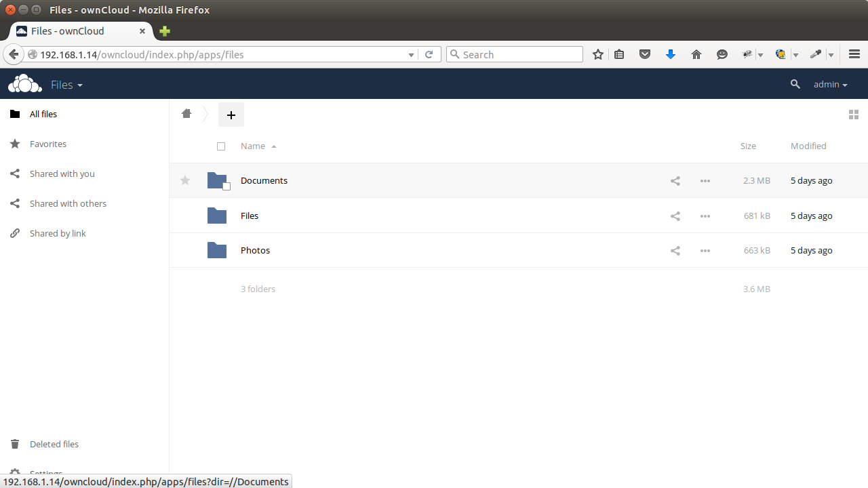Open the admin account dropdown

(829, 84)
